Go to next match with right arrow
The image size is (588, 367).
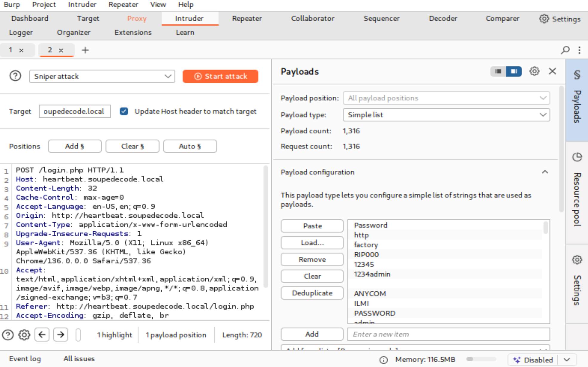click(x=61, y=334)
